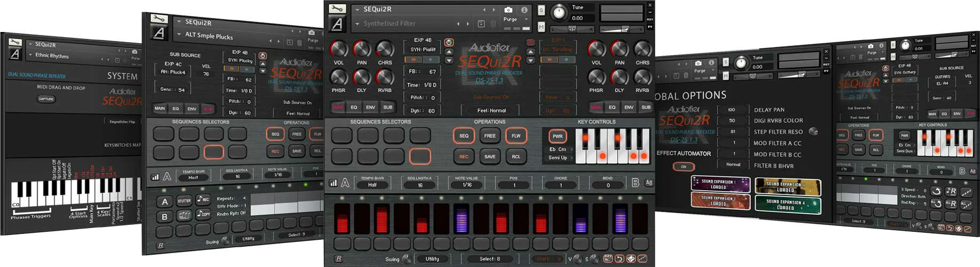Toggle the PWR button in Key Controls
This screenshot has height=267, width=980.
tap(557, 136)
